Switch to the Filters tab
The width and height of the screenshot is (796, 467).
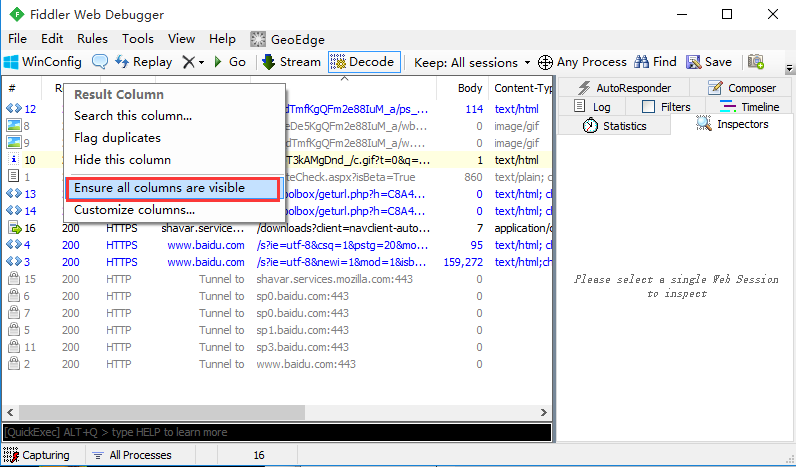(x=666, y=107)
